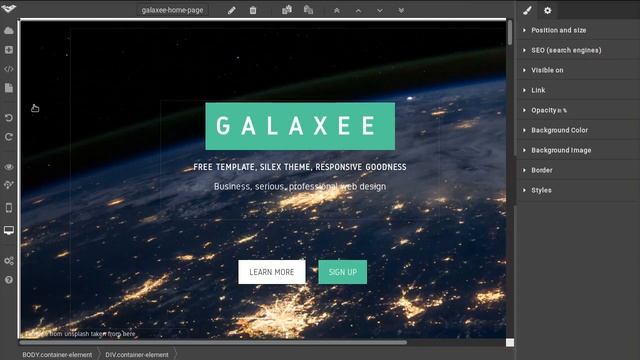Viewport: 640px width, 360px height.
Task: Expand the SEO (search engines) section
Action: click(x=578, y=50)
